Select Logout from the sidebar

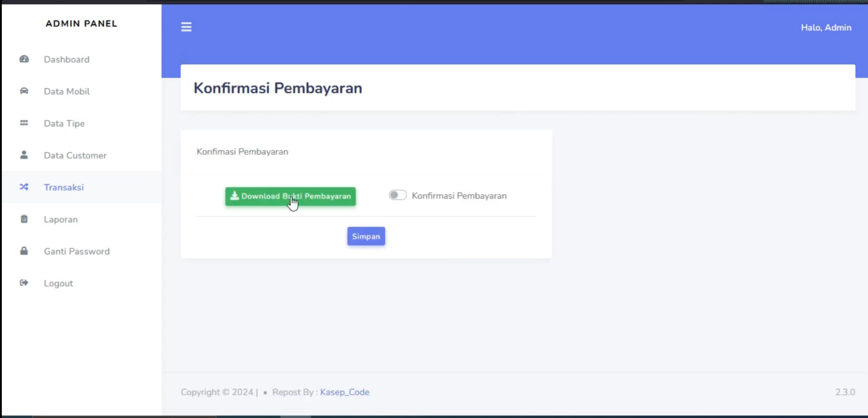pyautogui.click(x=59, y=284)
